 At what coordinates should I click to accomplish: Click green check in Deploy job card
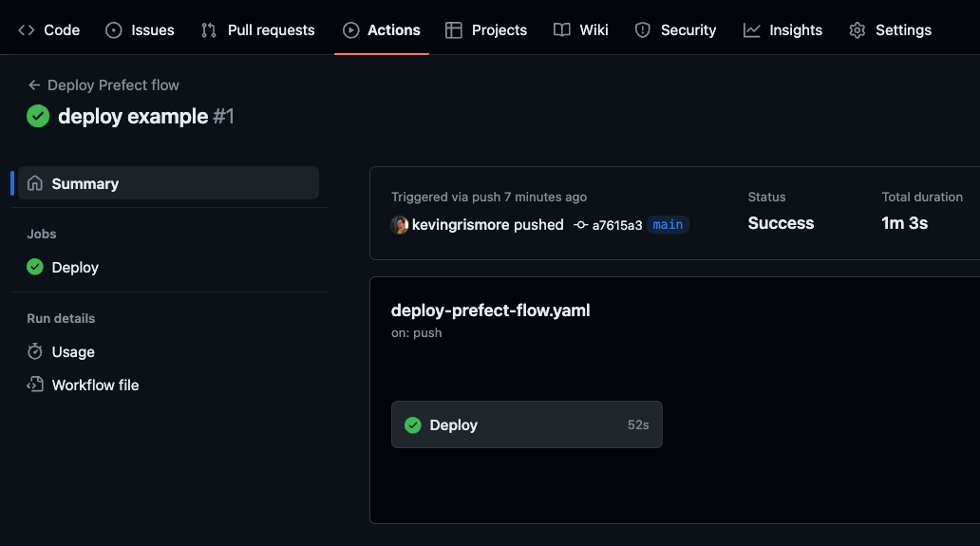[413, 424]
